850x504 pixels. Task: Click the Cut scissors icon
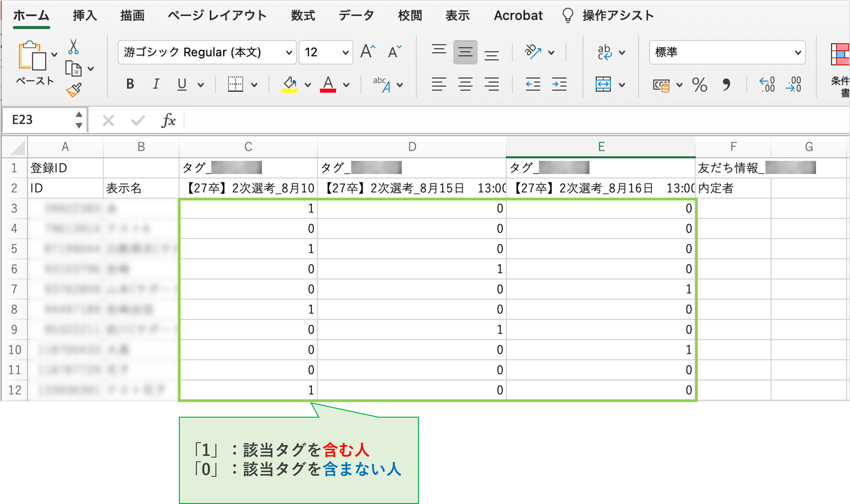click(x=73, y=47)
